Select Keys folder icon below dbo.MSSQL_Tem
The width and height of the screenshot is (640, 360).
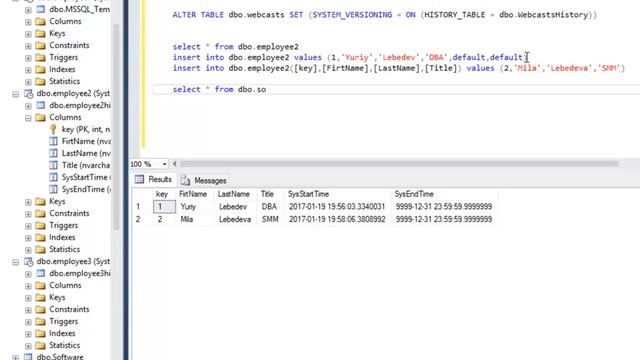pos(40,33)
